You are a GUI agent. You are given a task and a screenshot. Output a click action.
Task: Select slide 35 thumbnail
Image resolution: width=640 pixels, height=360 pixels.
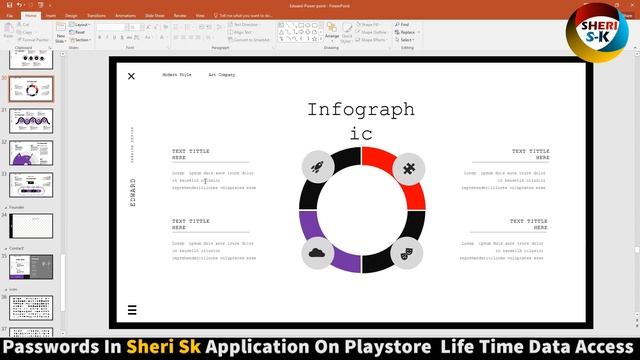[x=31, y=267]
